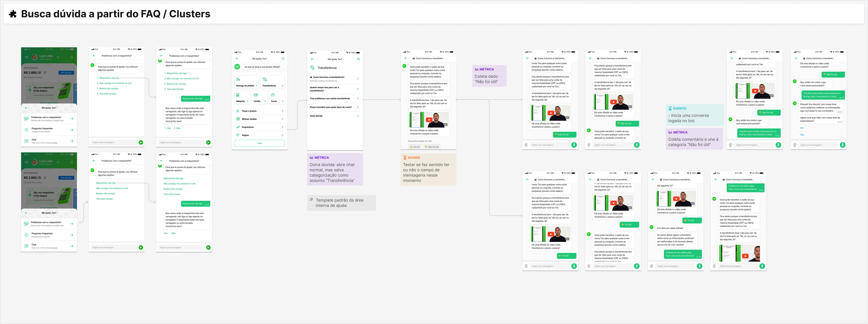Select 'Como funciona a transferência?' in the FAQ list
Image resolution: width=868 pixels, height=324 pixels.
click(335, 79)
